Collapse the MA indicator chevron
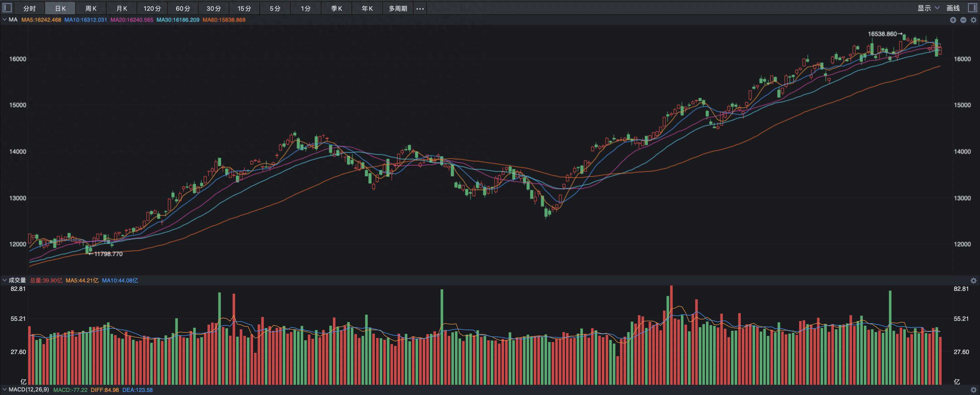Viewport: 980px width, 395px height. [5, 19]
